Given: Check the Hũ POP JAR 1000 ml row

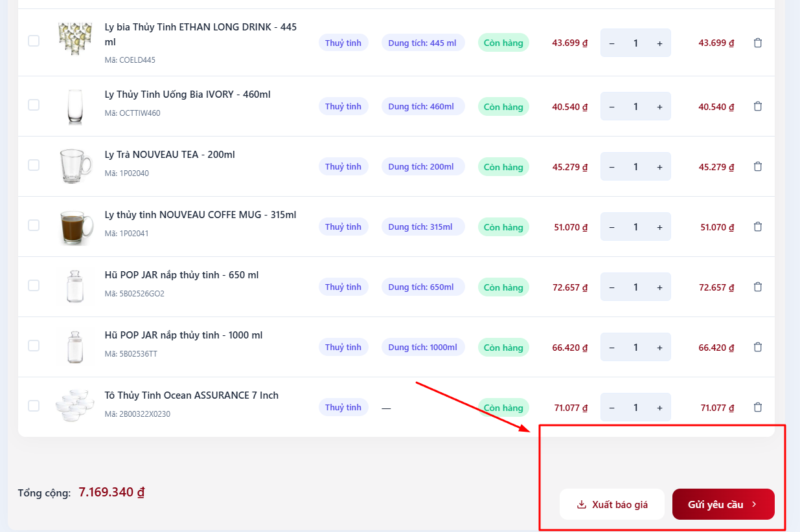Looking at the screenshot, I should tap(34, 346).
